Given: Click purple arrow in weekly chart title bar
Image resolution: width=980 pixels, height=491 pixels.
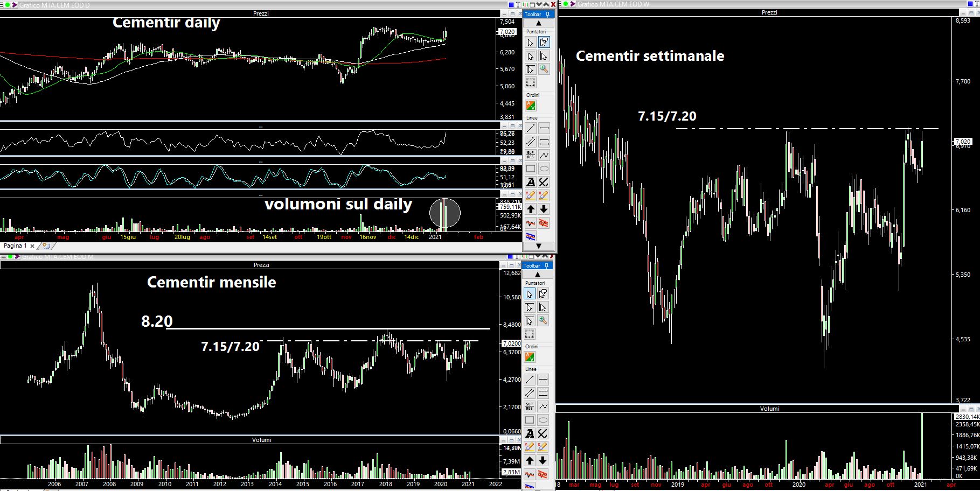Looking at the screenshot, I should point(572,4).
